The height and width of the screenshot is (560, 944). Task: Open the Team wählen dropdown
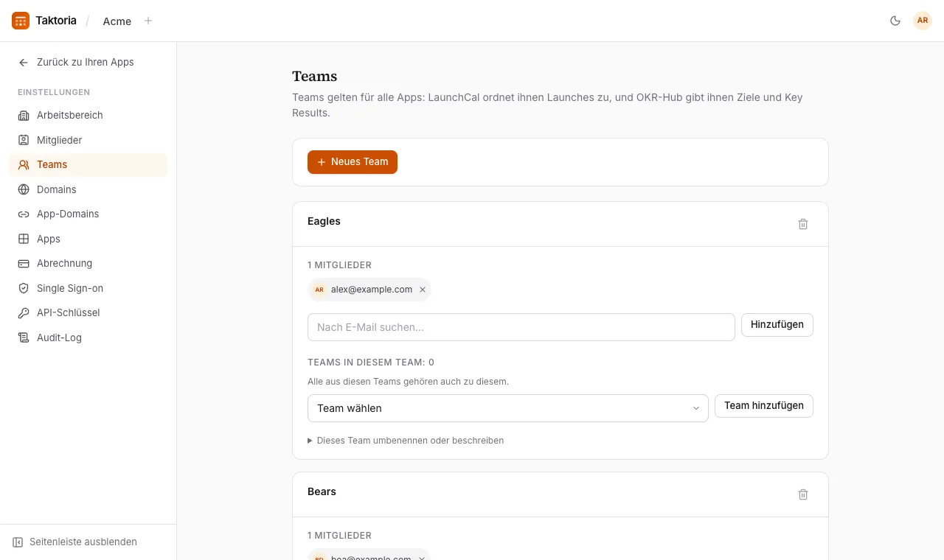coord(507,408)
